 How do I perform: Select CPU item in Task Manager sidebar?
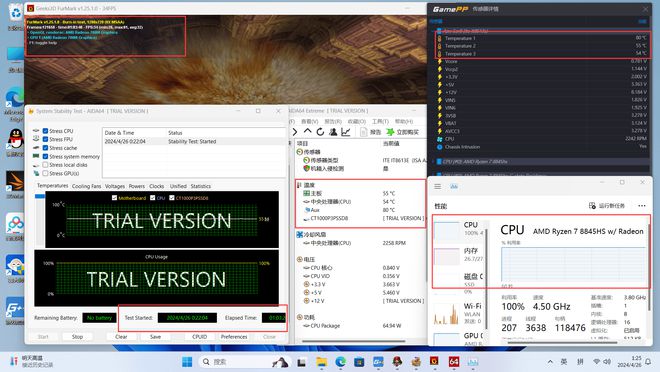[x=459, y=230]
